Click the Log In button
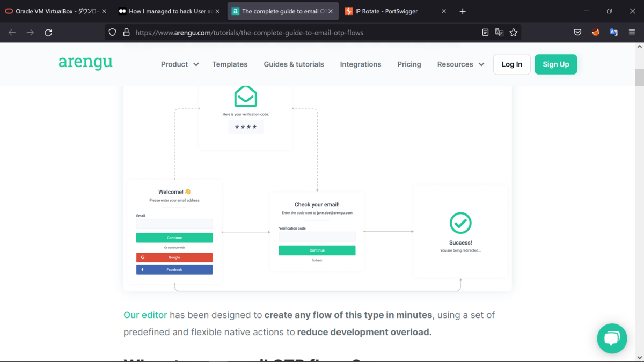Image resolution: width=644 pixels, height=362 pixels. [x=512, y=64]
